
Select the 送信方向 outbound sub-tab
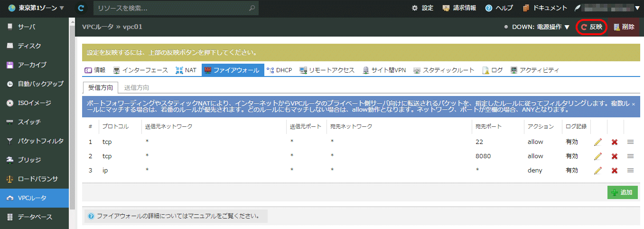[137, 87]
